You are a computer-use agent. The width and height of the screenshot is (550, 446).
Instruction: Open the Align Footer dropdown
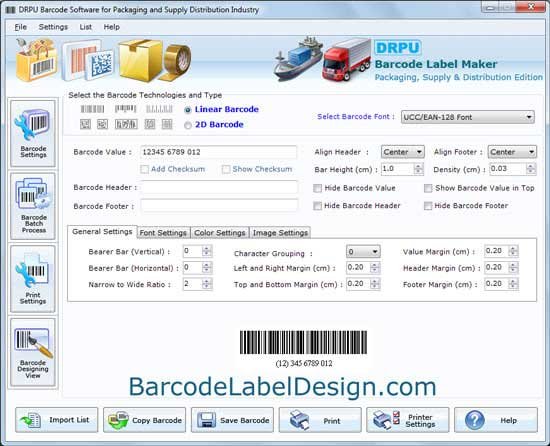512,152
